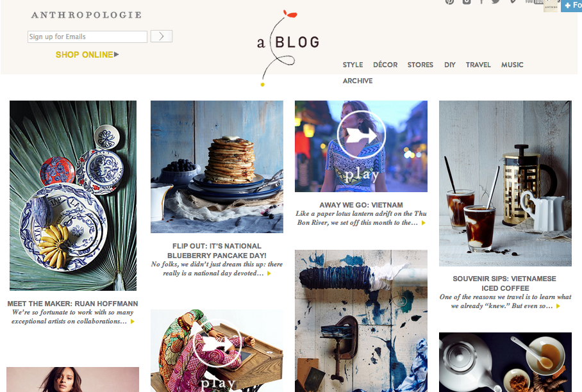
Task: Click the Anthropologie logo text
Action: coord(86,15)
